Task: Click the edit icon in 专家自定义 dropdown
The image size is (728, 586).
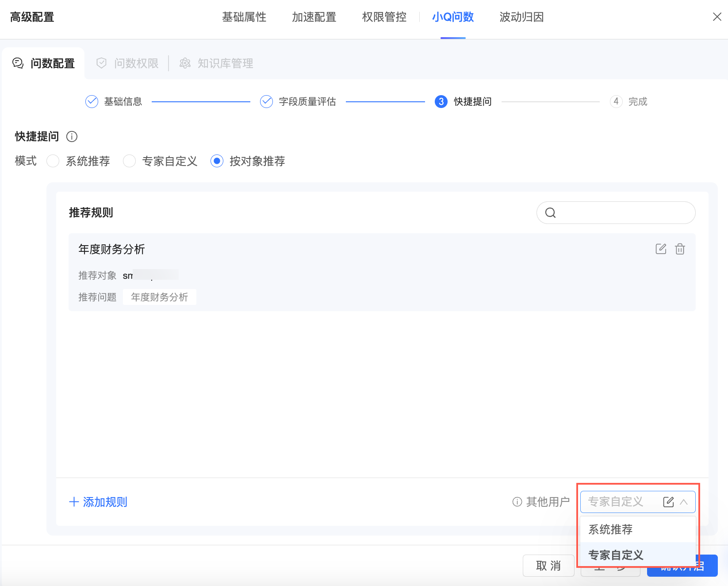Action: pyautogui.click(x=668, y=502)
